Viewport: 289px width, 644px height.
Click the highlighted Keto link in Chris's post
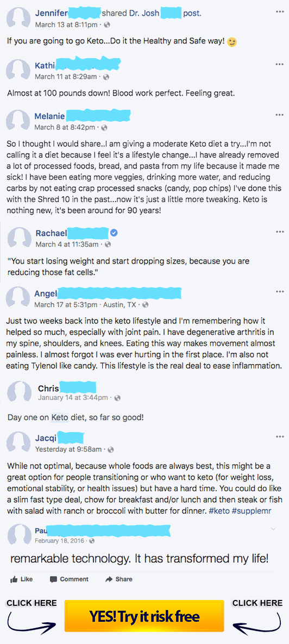coord(60,417)
